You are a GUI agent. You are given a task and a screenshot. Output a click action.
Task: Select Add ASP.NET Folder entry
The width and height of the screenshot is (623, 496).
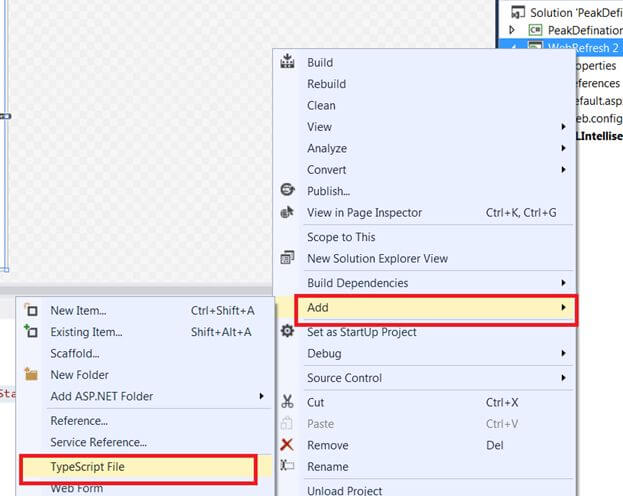pos(145,396)
